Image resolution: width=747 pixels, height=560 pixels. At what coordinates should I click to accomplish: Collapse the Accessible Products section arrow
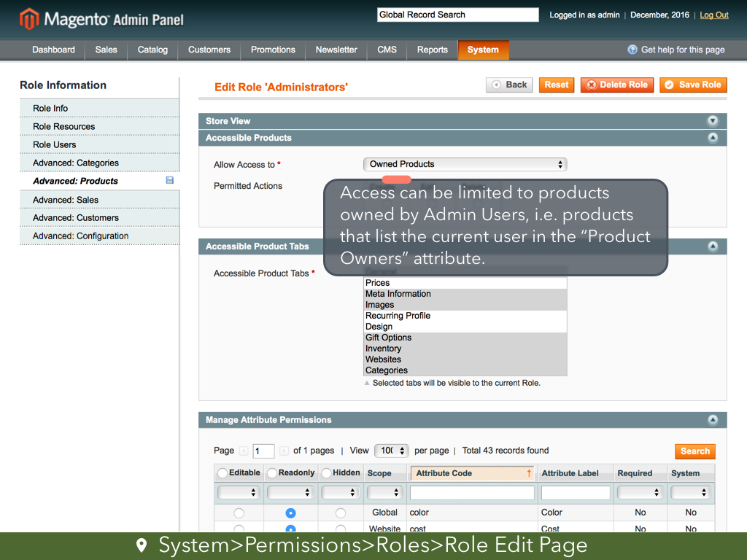pos(713,138)
